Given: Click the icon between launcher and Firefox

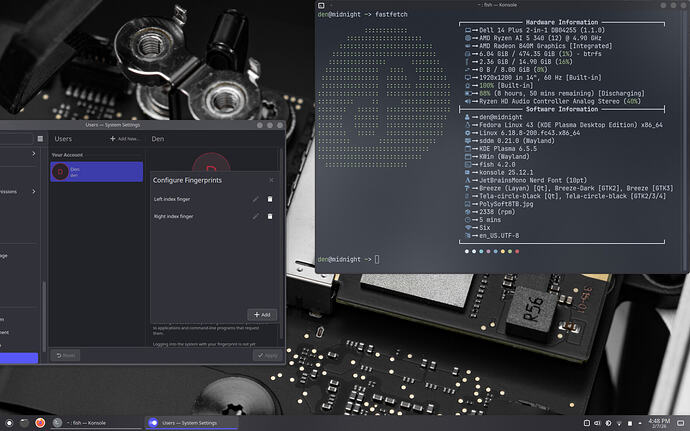Looking at the screenshot, I should coord(24,423).
